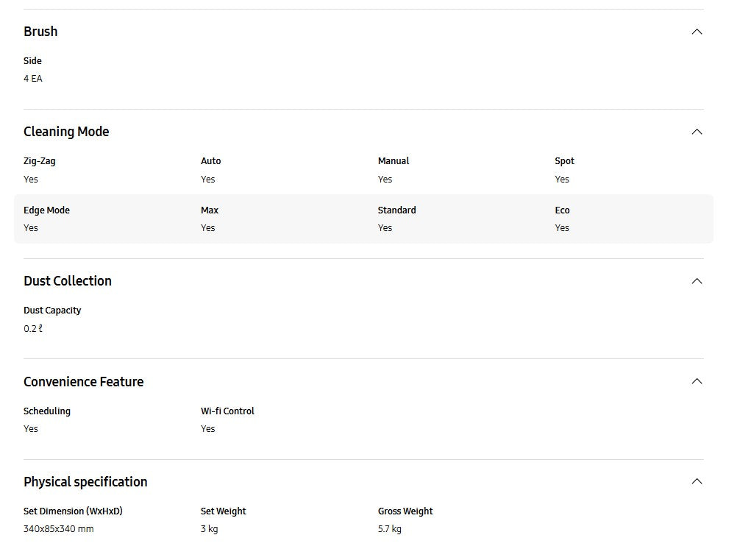The height and width of the screenshot is (560, 740).
Task: Click the Cleaning Mode heading
Action: coord(66,132)
